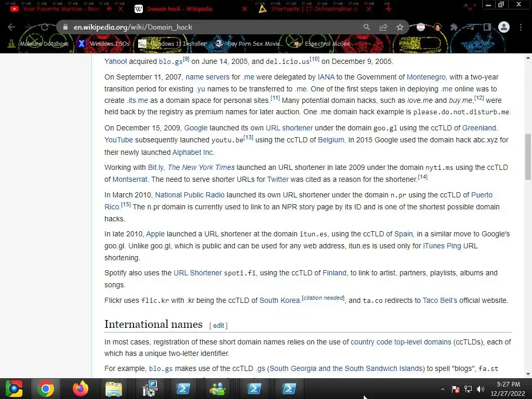
Task: Open the installer disc taskbar icon
Action: [x=150, y=389]
